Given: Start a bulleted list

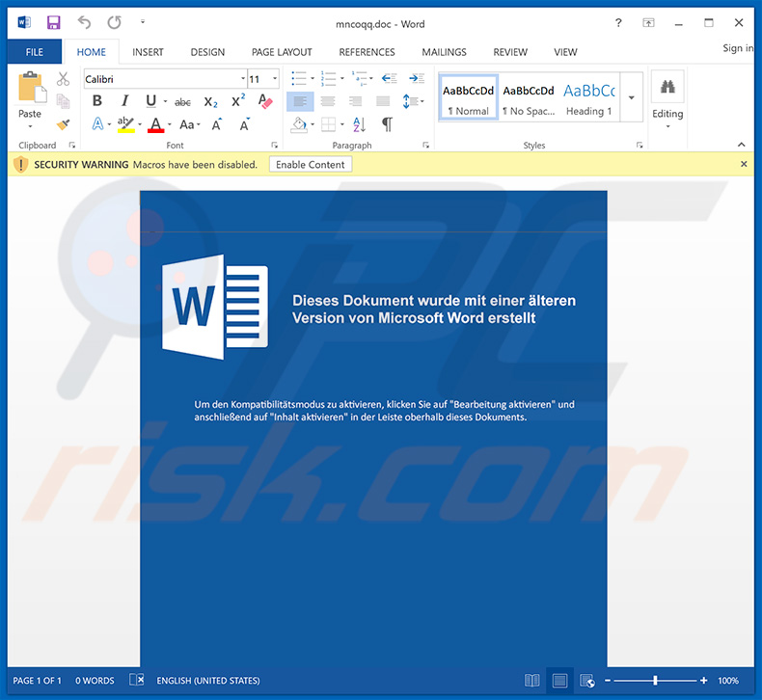Looking at the screenshot, I should pyautogui.click(x=298, y=78).
